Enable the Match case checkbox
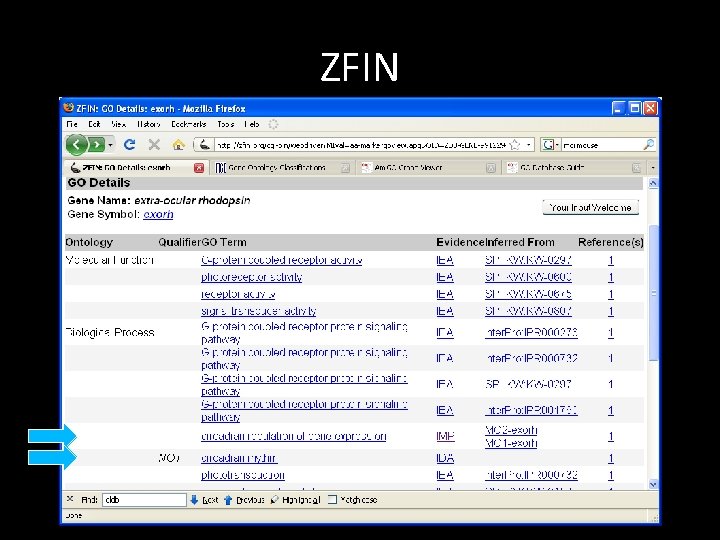This screenshot has width=720, height=540. [332, 500]
